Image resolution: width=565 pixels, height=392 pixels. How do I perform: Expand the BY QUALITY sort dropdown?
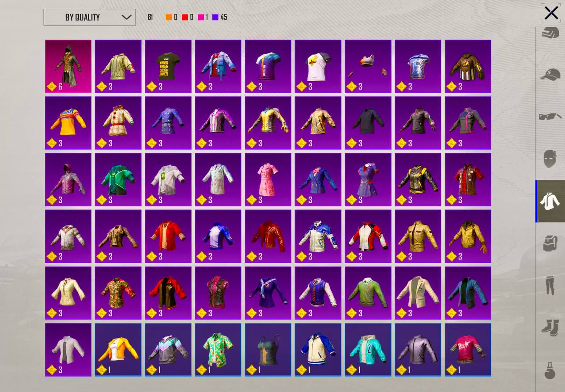[90, 17]
